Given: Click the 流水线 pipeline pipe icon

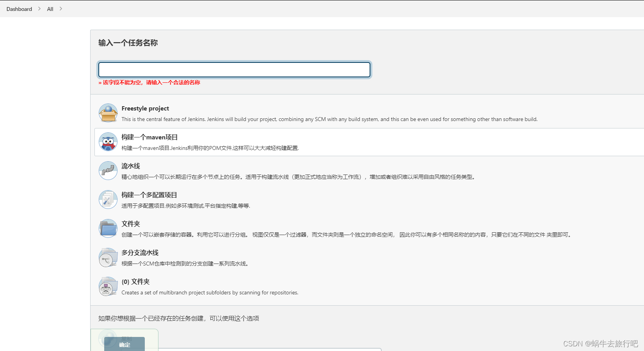Looking at the screenshot, I should 108,171.
